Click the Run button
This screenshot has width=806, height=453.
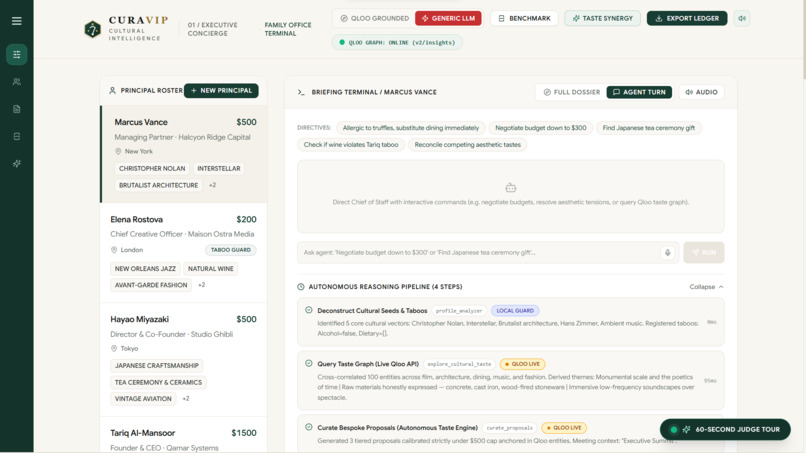tap(704, 252)
